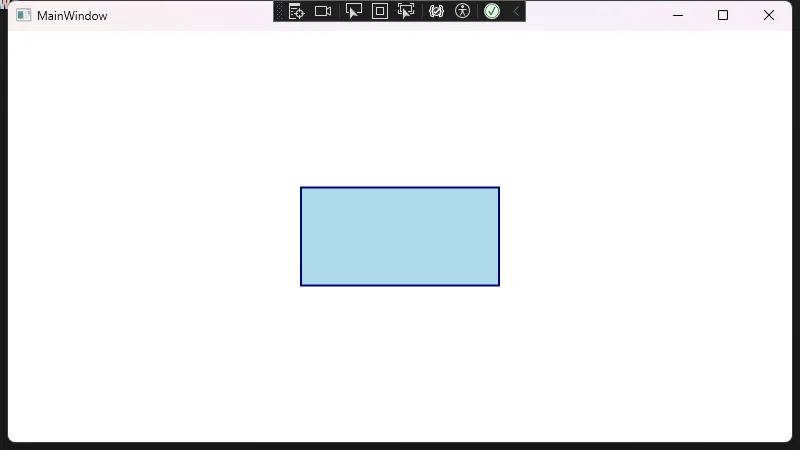Click the navy left border of the rectangle
This screenshot has width=800, height=450.
pos(301,236)
